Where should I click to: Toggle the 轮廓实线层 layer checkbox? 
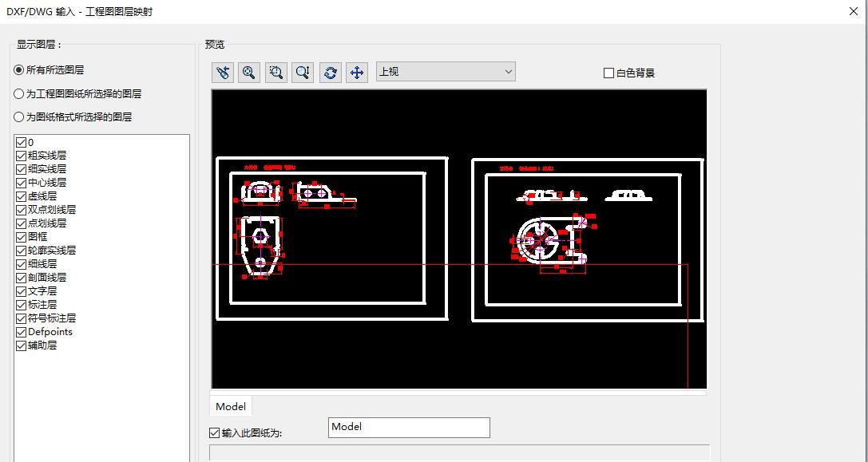[21, 251]
